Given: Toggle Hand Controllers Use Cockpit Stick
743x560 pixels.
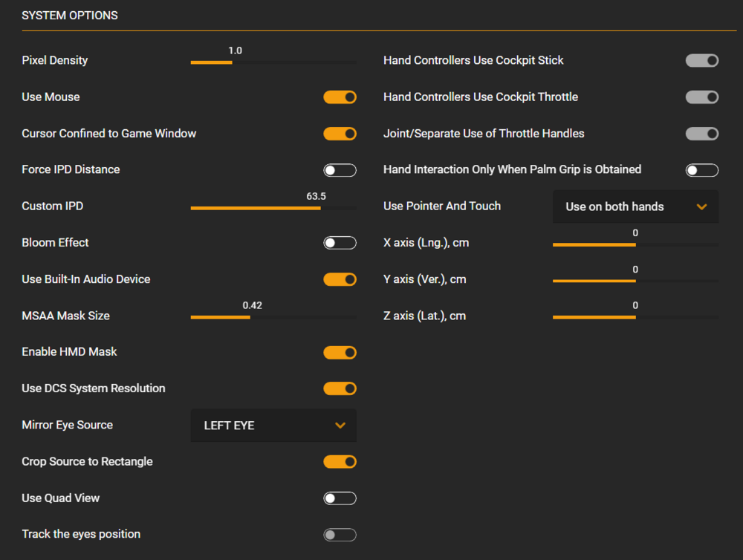Looking at the screenshot, I should click(x=701, y=61).
